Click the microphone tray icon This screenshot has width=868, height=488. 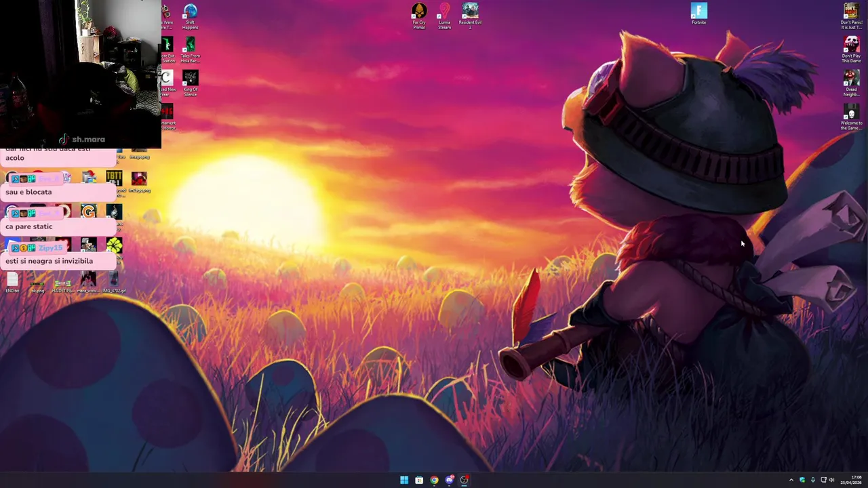point(812,480)
